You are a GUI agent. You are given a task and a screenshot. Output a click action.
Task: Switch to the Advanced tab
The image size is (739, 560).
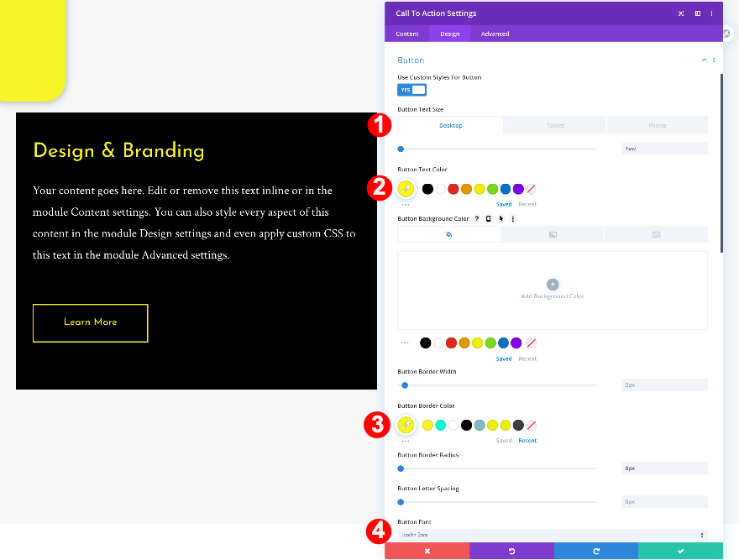(x=495, y=34)
